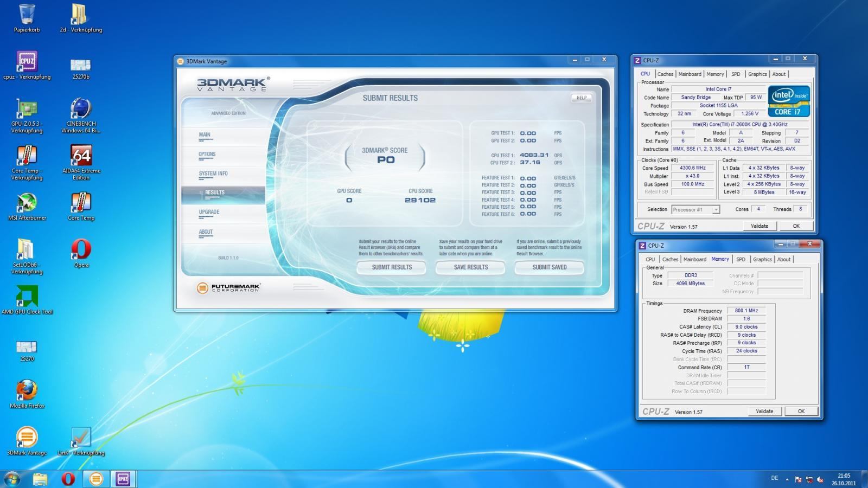Switch to Graphics tab in lower CPU-Z
Viewport: 868px width, 488px height.
(x=762, y=260)
